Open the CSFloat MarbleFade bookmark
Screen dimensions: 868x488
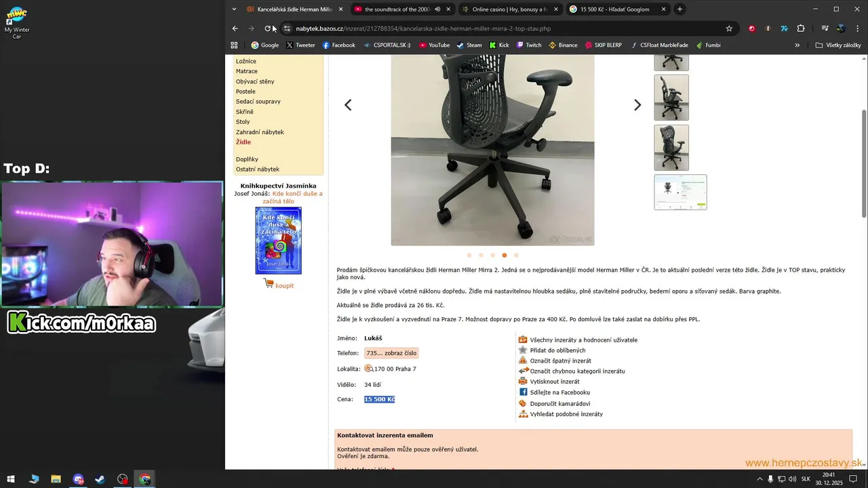658,45
